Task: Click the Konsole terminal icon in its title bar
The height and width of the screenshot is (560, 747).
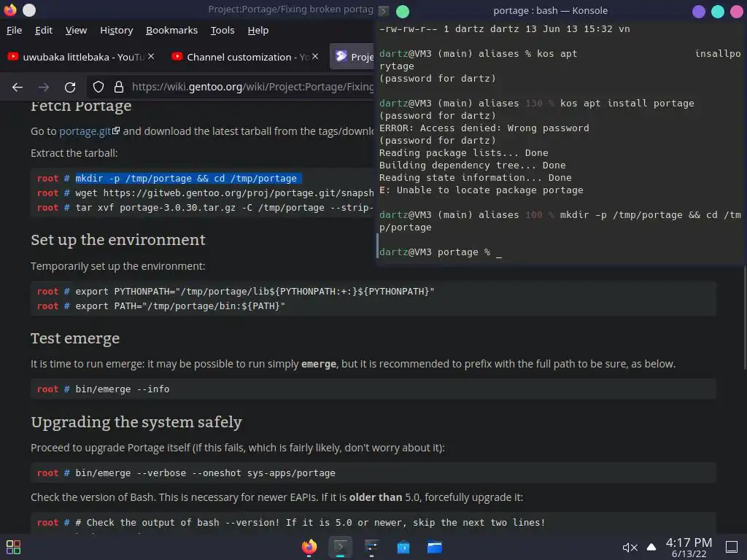Action: click(x=384, y=10)
